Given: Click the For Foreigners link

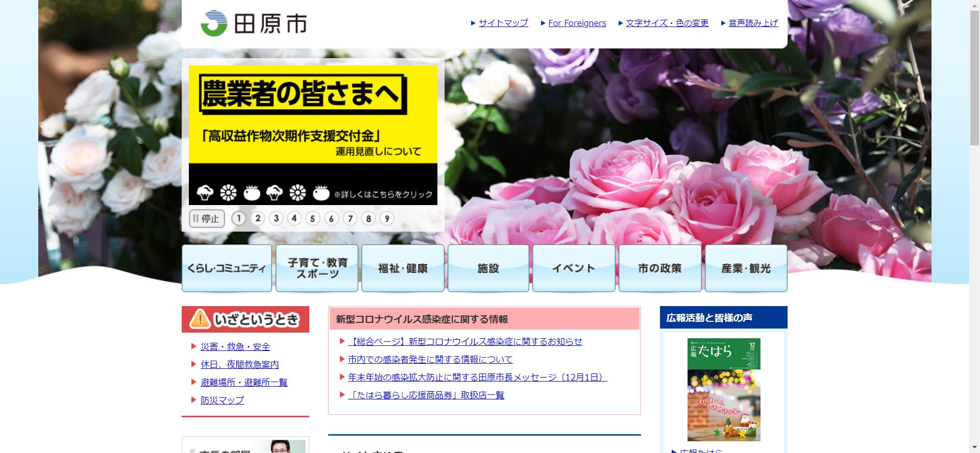Looking at the screenshot, I should [577, 23].
